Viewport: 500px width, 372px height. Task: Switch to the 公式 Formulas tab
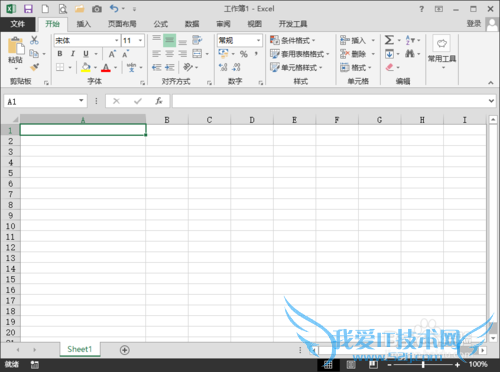click(161, 24)
